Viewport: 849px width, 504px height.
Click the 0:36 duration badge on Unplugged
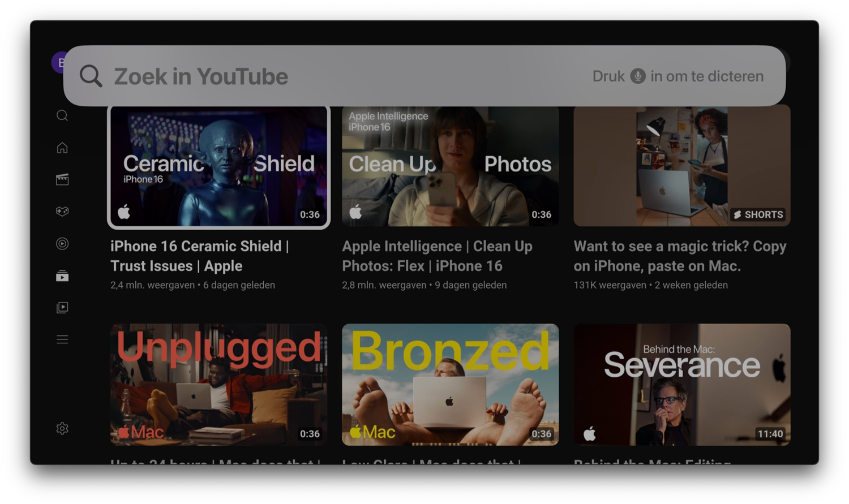pos(310,434)
